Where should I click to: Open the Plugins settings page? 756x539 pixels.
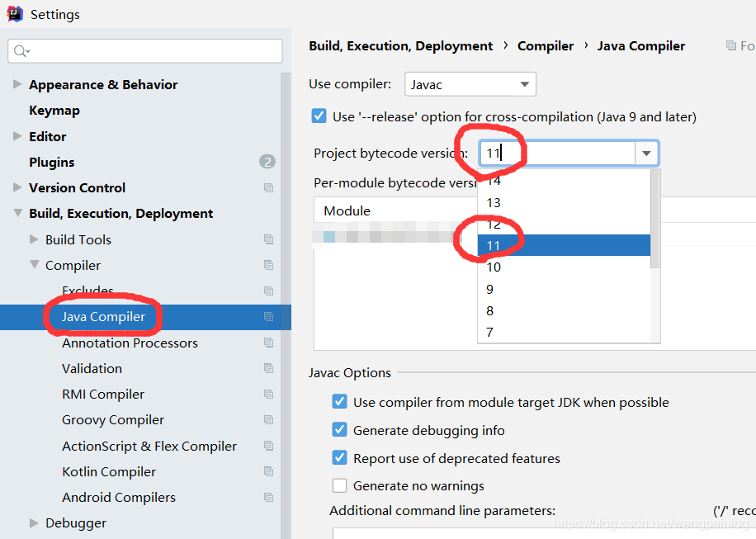52,162
